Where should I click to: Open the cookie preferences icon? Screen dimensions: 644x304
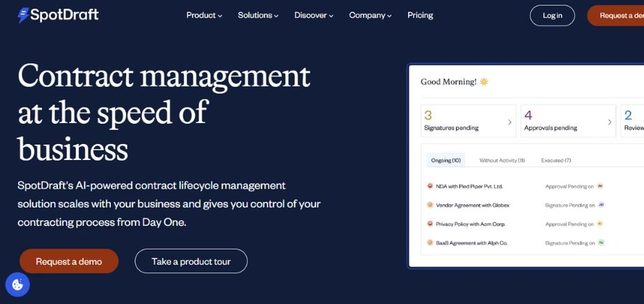pos(17,284)
